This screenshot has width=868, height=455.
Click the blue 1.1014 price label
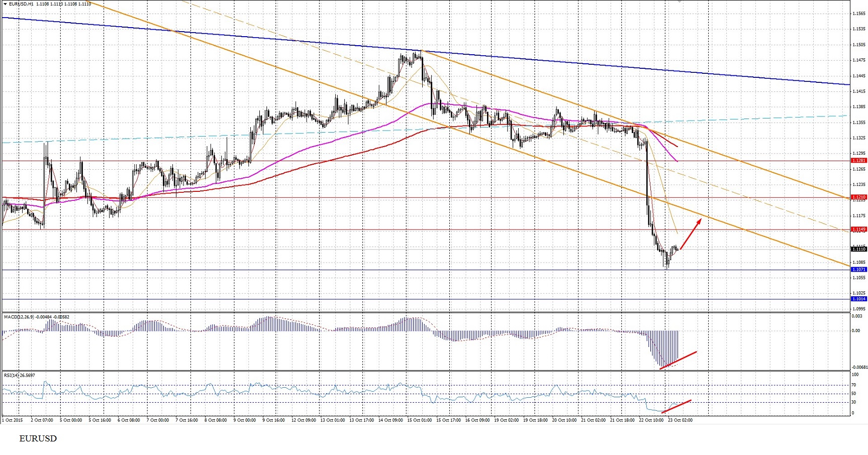[x=858, y=299]
